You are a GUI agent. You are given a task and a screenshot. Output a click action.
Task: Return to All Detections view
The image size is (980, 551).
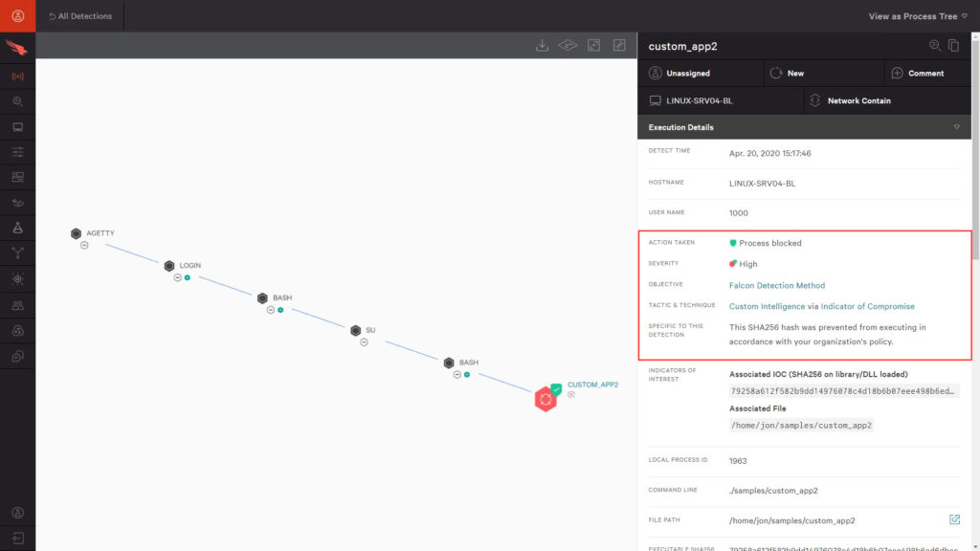(x=80, y=15)
